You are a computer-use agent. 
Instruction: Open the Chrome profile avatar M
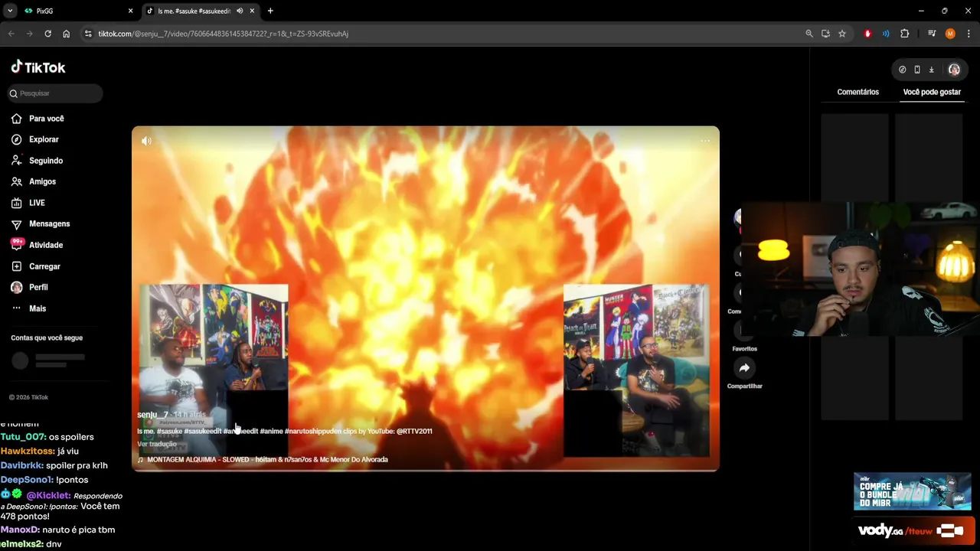coord(950,34)
